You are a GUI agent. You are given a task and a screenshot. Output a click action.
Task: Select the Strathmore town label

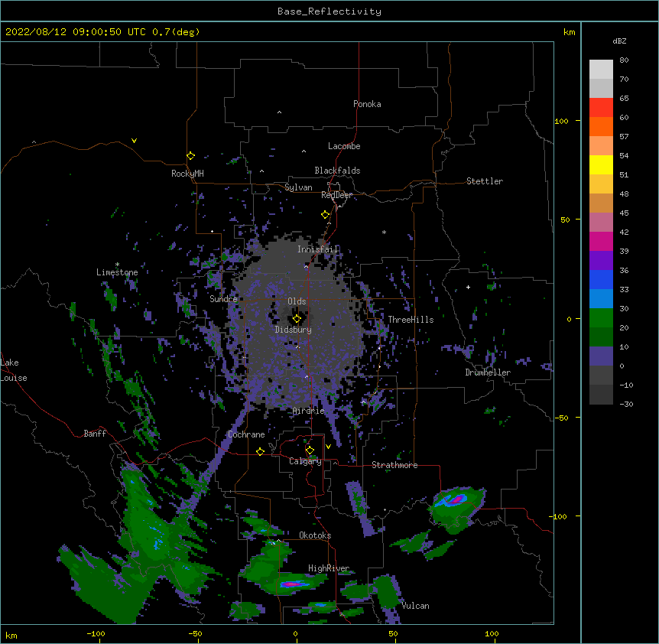[394, 465]
